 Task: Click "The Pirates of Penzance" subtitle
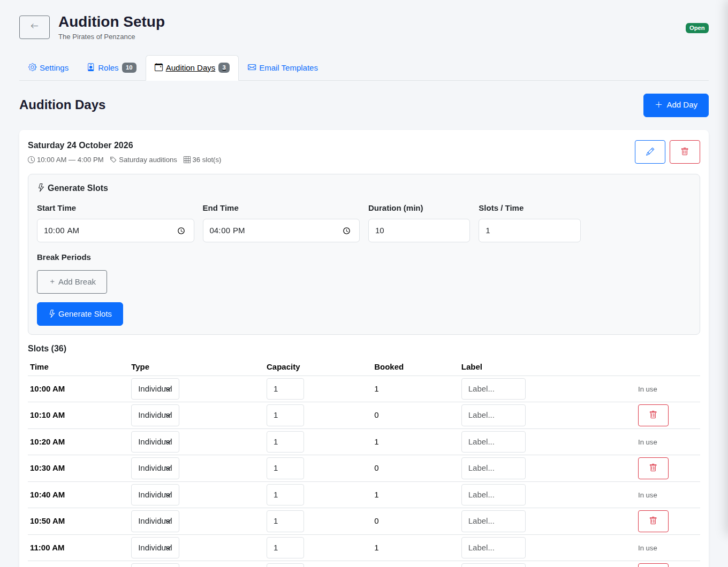pyautogui.click(x=97, y=37)
